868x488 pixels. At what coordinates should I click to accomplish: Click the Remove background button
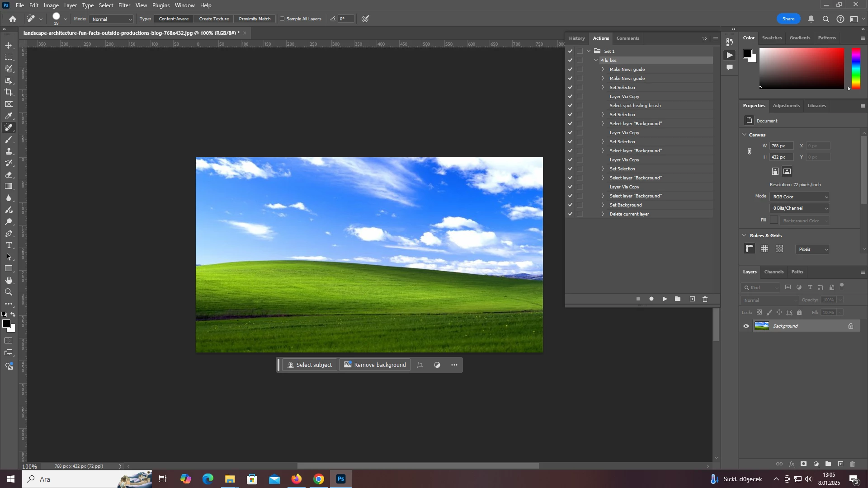point(375,365)
